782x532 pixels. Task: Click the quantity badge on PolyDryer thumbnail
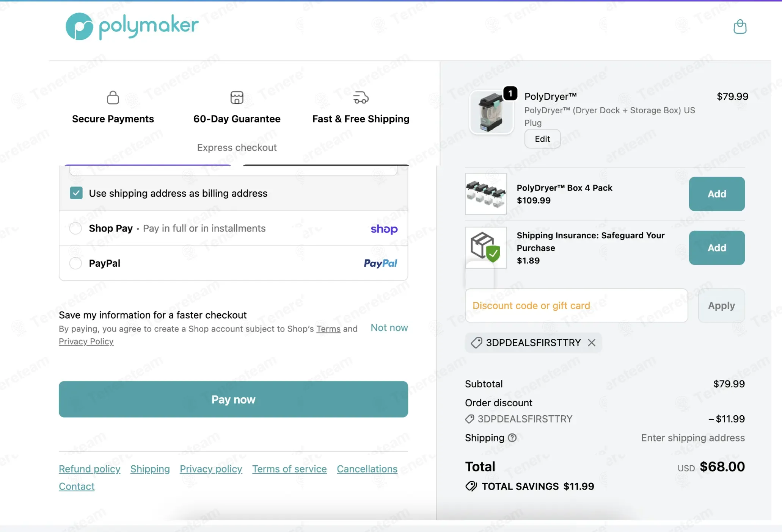pos(510,93)
